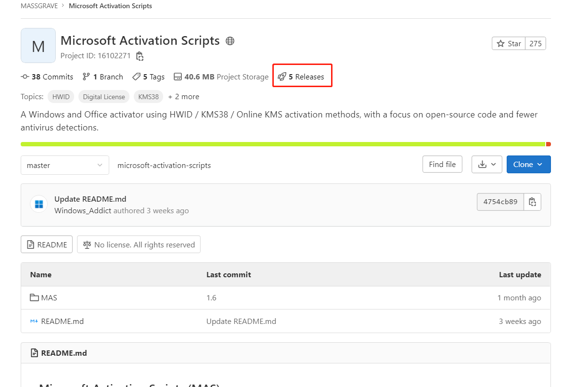This screenshot has width=588, height=387.
Task: Click the 'Last commit' column header
Action: coord(229,274)
